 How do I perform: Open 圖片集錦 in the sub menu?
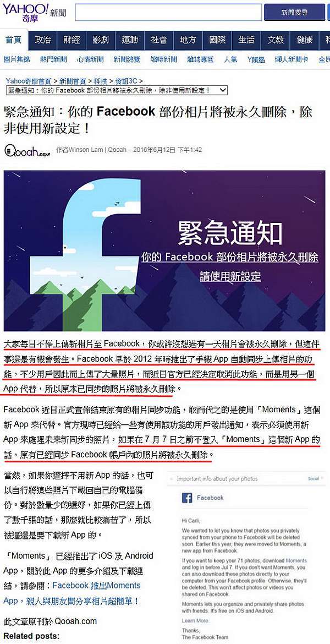tap(17, 59)
